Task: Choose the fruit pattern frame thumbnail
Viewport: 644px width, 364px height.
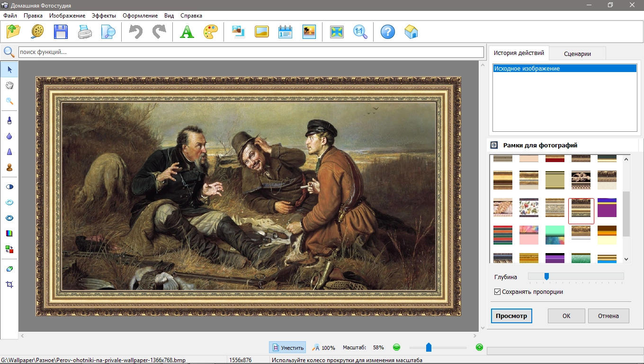Action: point(529,208)
